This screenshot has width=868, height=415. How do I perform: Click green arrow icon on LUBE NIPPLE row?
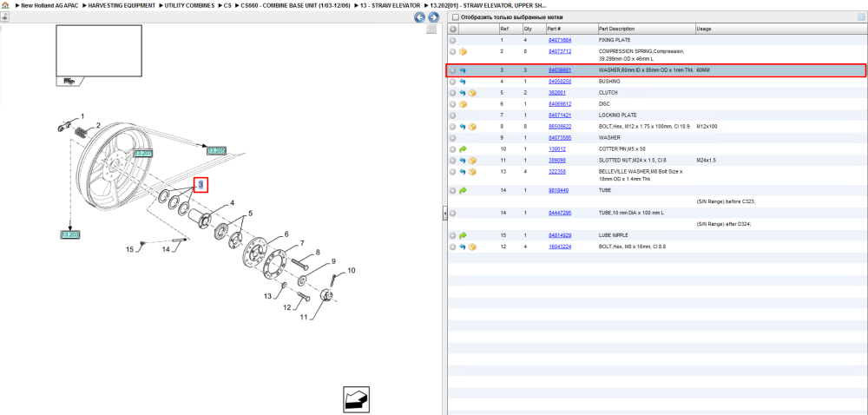click(x=464, y=235)
